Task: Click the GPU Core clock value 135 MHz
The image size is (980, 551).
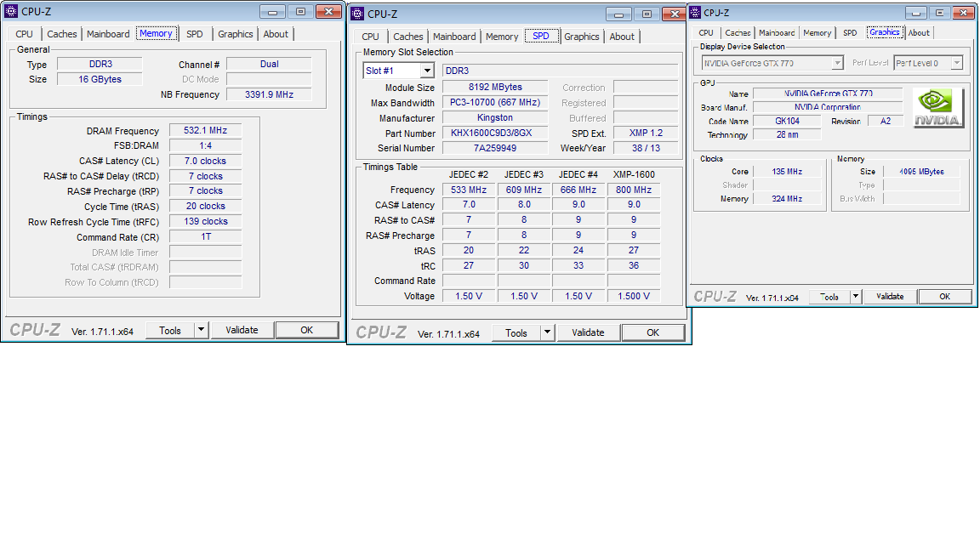Action: coord(788,171)
